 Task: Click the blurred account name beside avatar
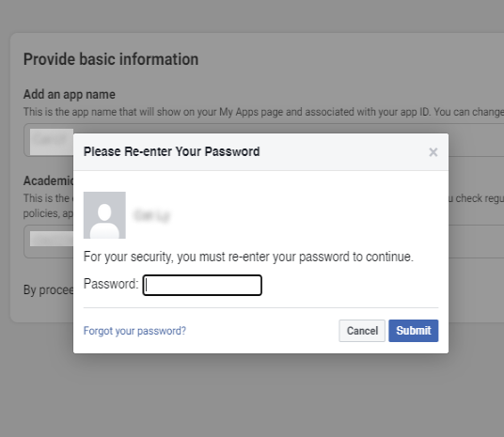151,215
